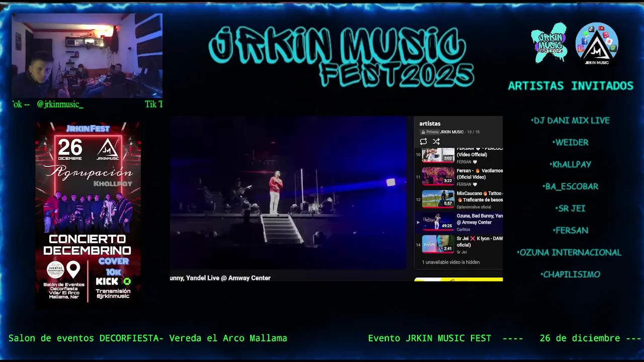Select 'FERSAN' in artist list

570,230
